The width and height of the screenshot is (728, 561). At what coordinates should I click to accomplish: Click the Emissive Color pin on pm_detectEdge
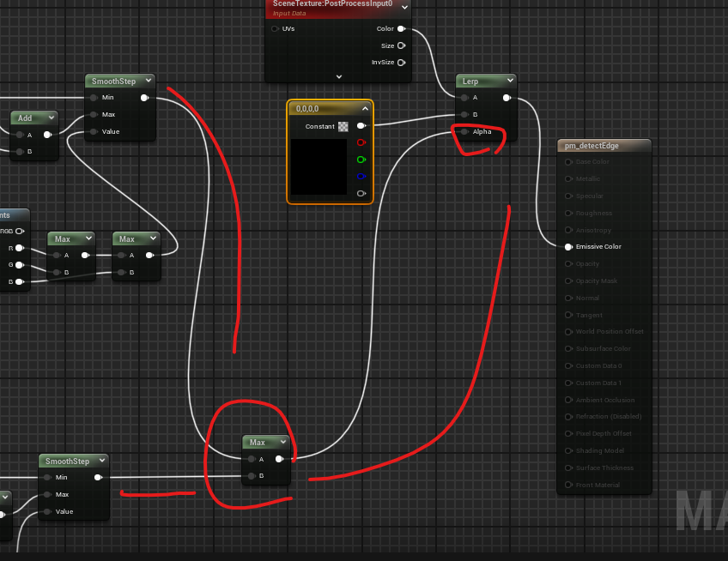click(568, 247)
